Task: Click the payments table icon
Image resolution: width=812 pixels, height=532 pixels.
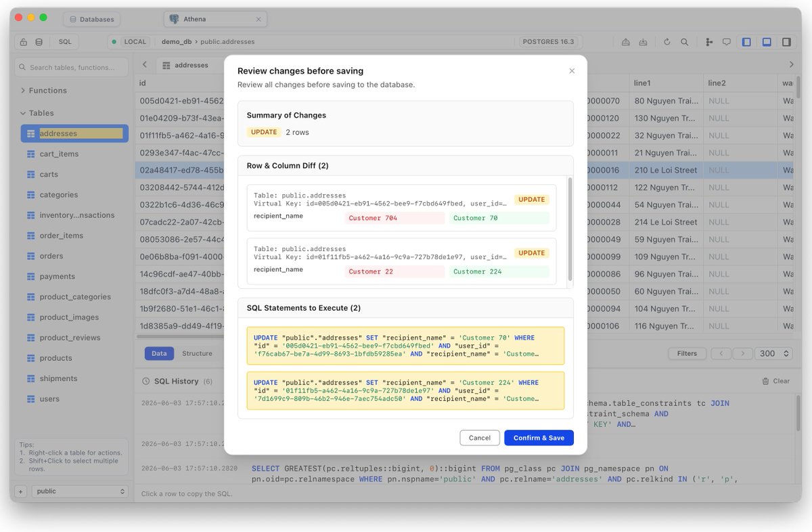Action: point(30,276)
